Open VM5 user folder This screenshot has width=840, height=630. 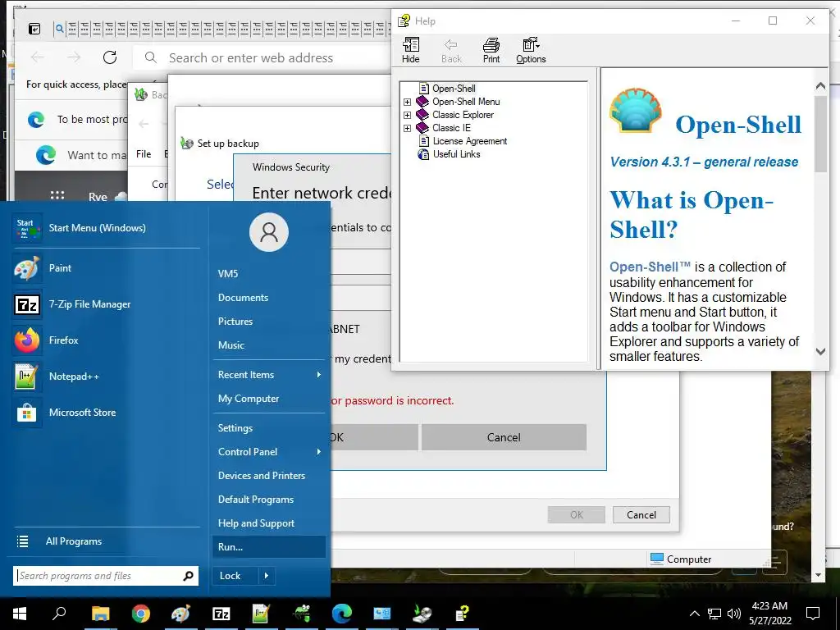[x=269, y=274]
